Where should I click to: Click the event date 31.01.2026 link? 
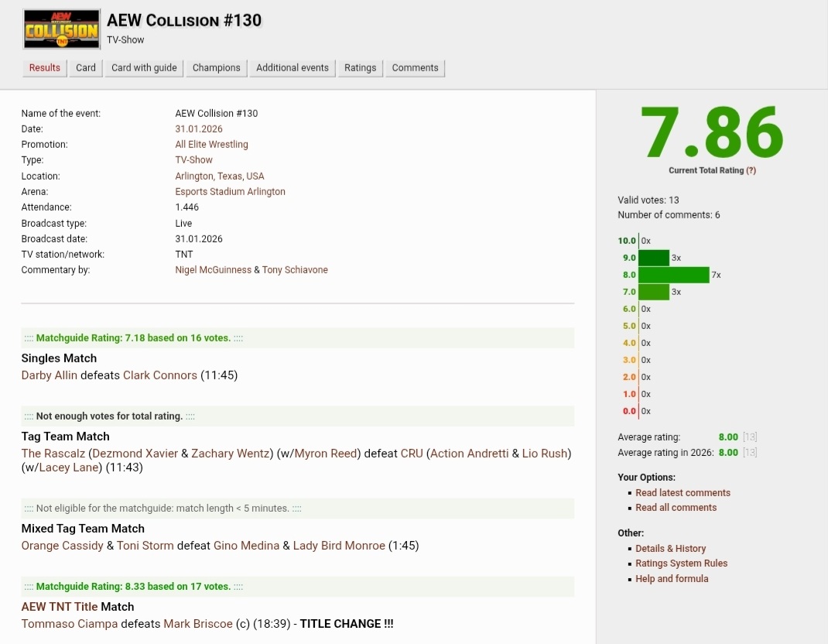coord(199,129)
